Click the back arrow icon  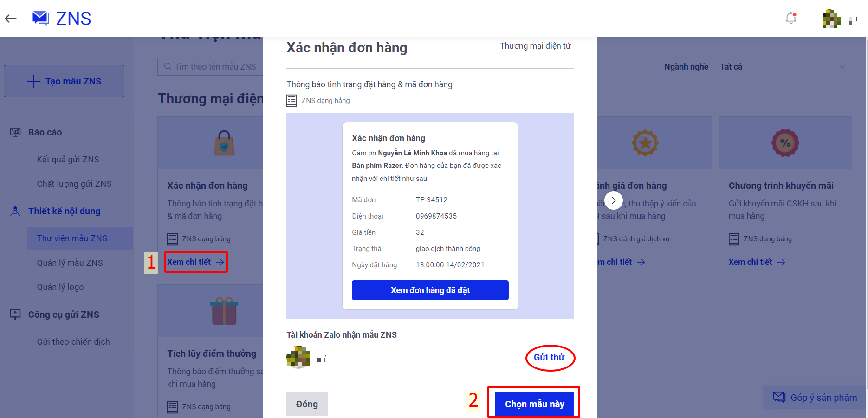tap(11, 19)
